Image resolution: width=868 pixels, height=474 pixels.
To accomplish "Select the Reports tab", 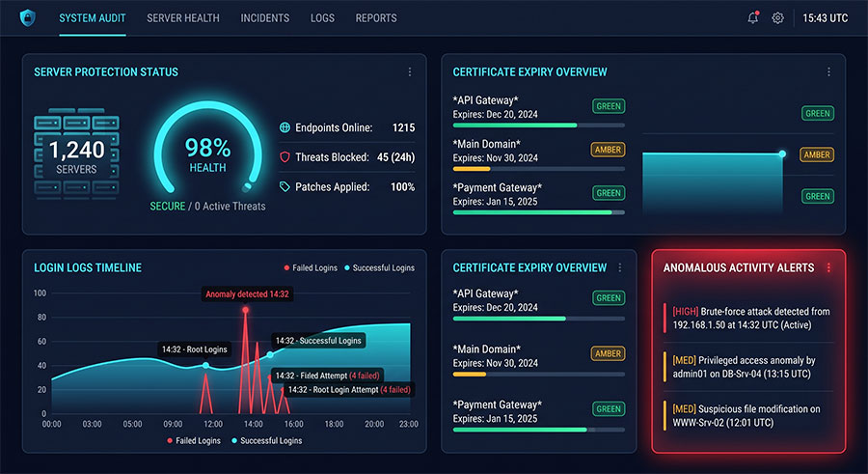I will point(376,18).
